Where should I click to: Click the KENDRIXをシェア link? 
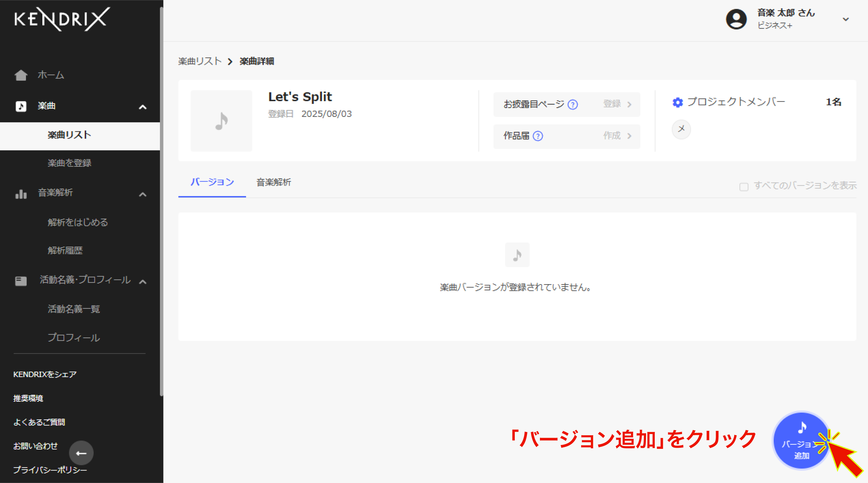[x=45, y=375]
